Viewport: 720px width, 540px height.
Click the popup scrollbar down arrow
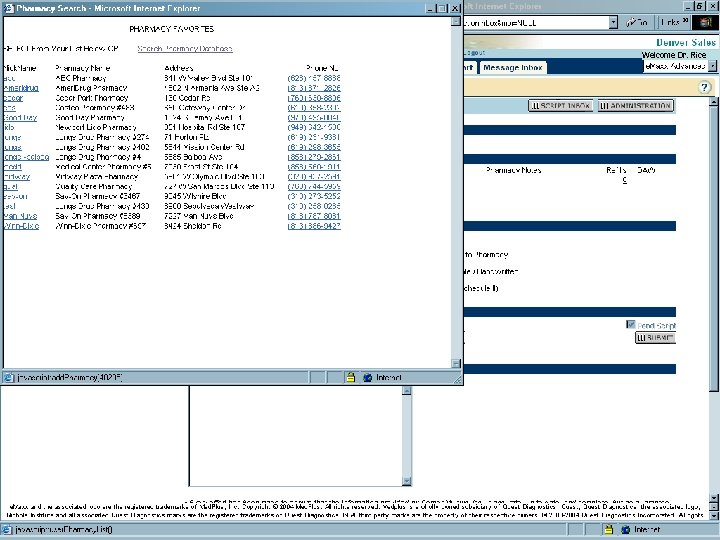click(456, 363)
